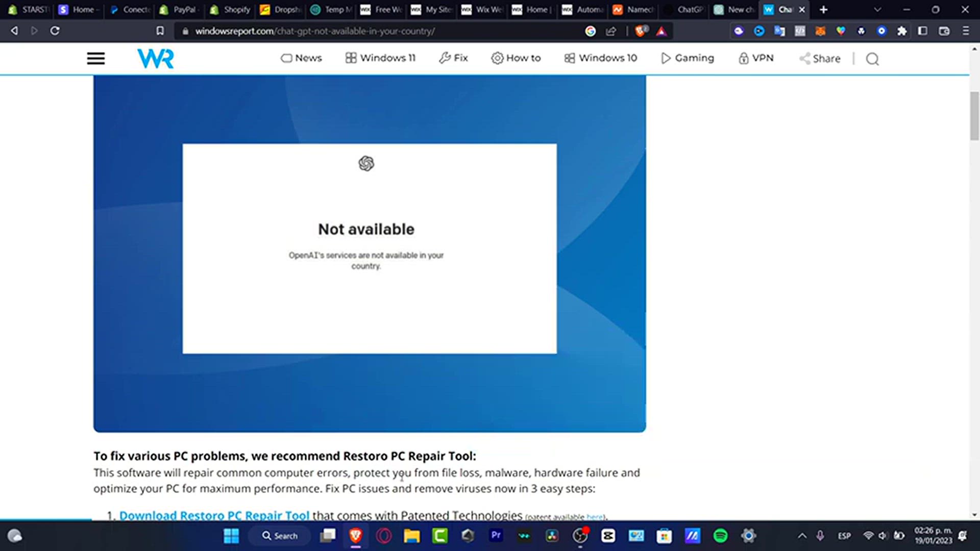Bookmark this page with the bookmark icon

(x=160, y=31)
